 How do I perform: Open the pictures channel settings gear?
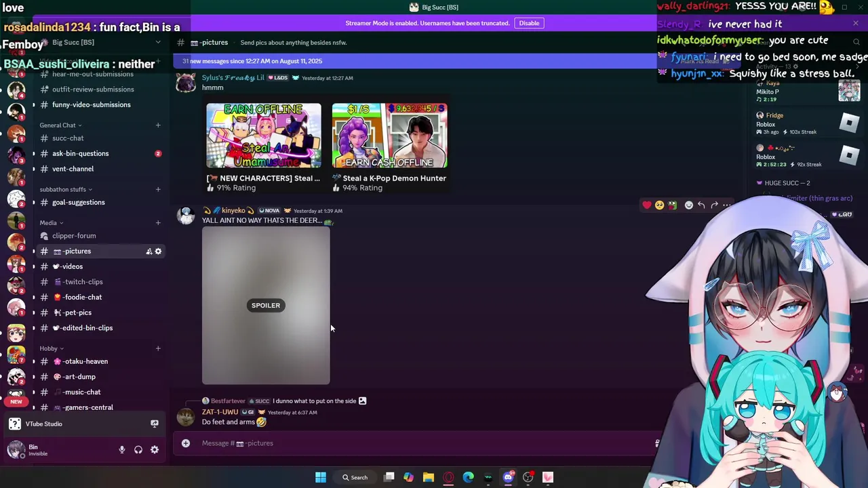[x=159, y=251]
